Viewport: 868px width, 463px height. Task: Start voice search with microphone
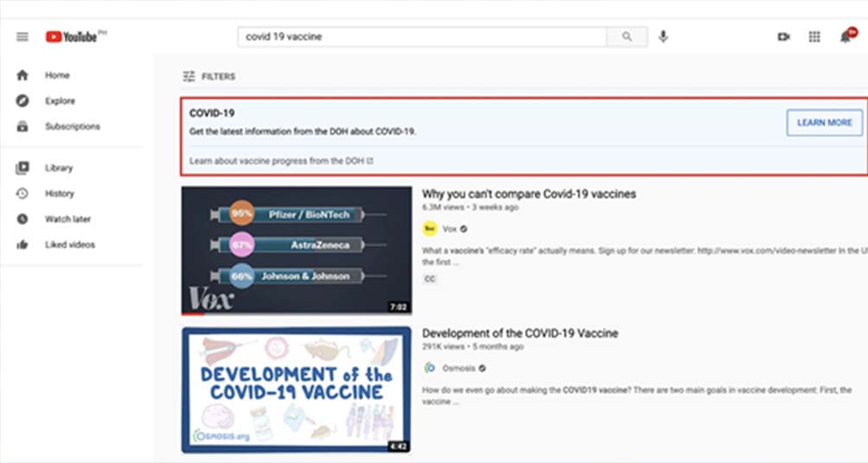(663, 36)
